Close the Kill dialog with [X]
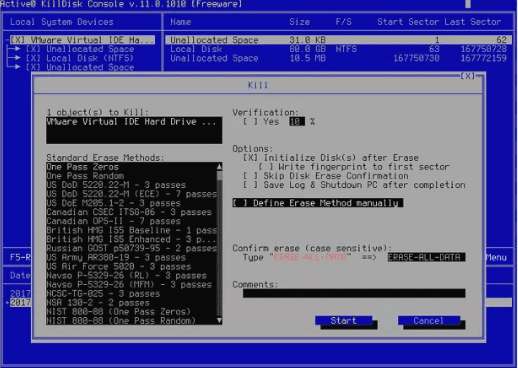The image size is (518, 368). click(467, 76)
